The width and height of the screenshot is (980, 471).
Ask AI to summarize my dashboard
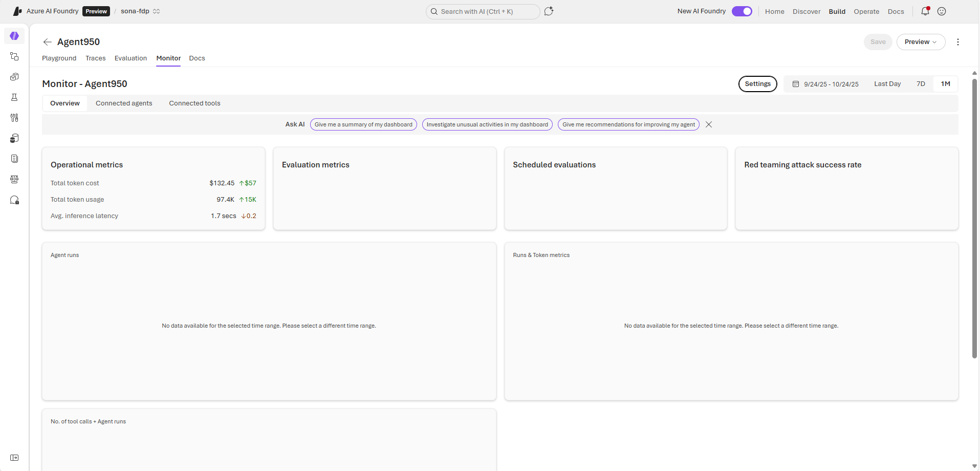tap(363, 124)
